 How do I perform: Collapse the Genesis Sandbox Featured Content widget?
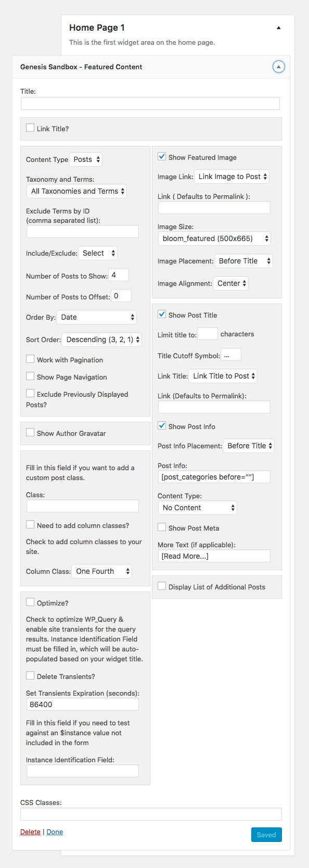click(x=279, y=67)
